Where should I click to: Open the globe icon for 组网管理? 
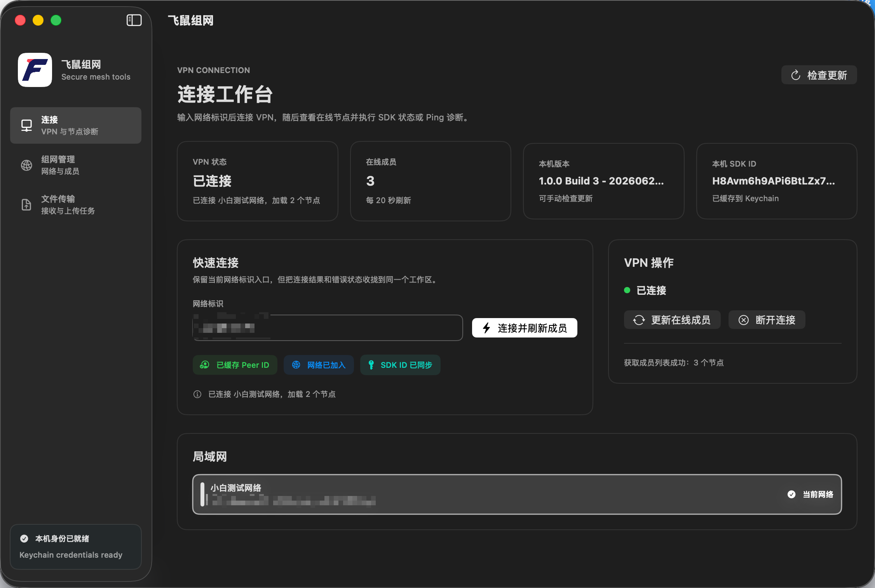(26, 165)
